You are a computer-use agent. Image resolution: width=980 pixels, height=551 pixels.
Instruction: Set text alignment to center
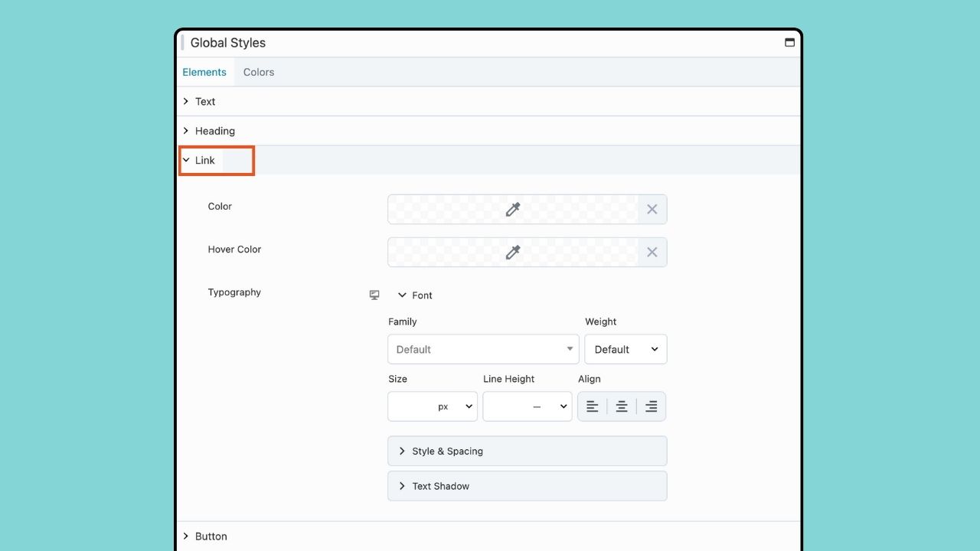622,407
